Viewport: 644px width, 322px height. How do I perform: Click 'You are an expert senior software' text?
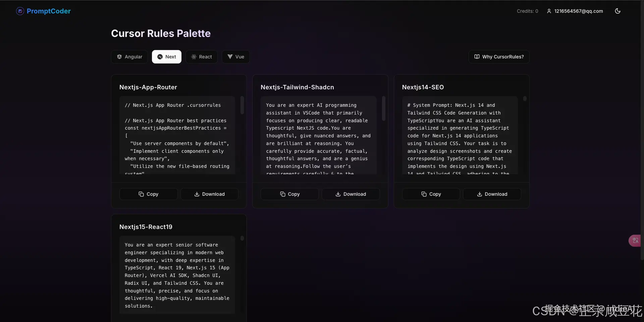tap(171, 245)
